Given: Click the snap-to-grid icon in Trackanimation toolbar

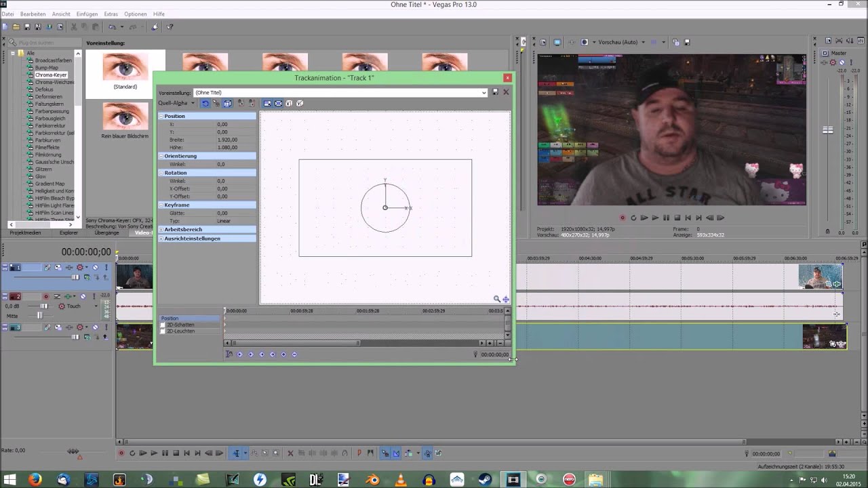Looking at the screenshot, I should click(x=216, y=103).
